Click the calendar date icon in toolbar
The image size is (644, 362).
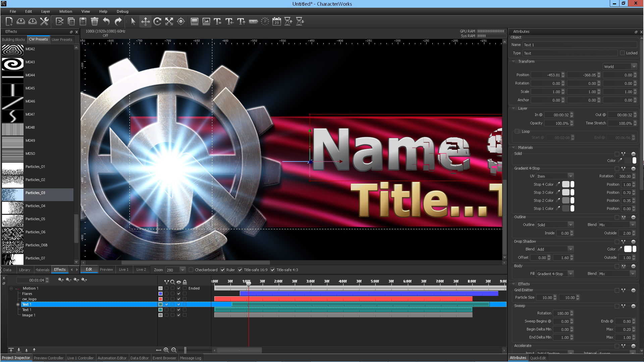tap(276, 21)
